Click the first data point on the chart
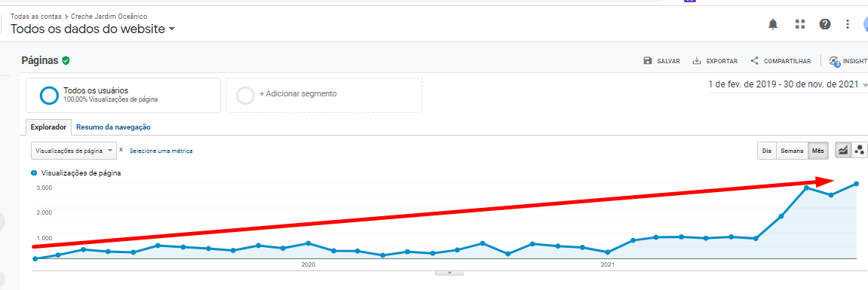The image size is (868, 290). (35, 258)
